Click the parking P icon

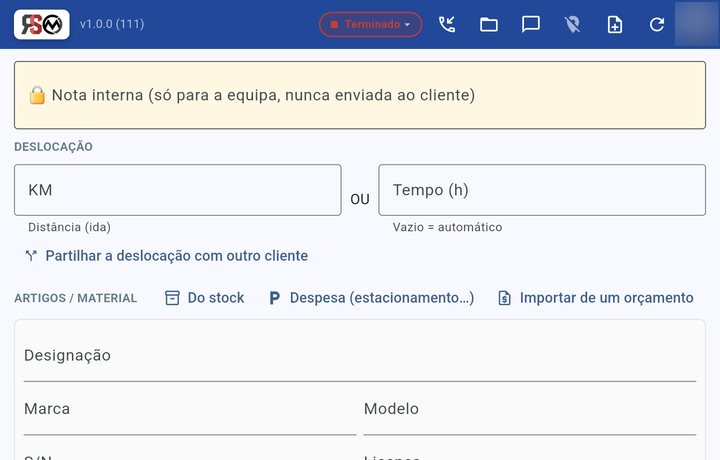tap(275, 298)
